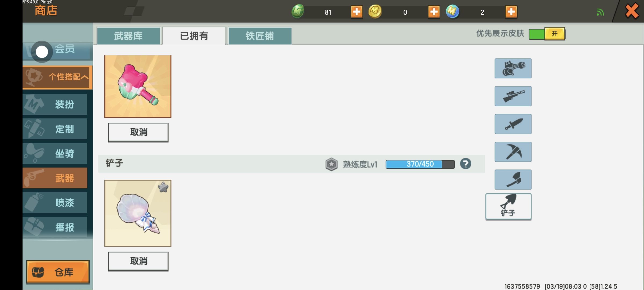Viewport: 644px width, 290px height.
Task: Open the 仓库 warehouse button
Action: (58, 272)
